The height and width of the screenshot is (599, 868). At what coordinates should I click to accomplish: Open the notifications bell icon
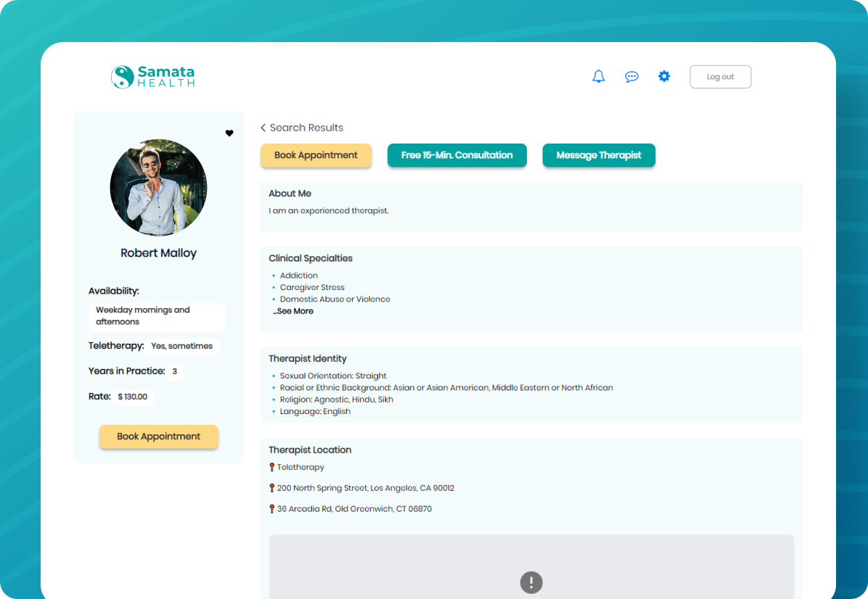point(598,76)
